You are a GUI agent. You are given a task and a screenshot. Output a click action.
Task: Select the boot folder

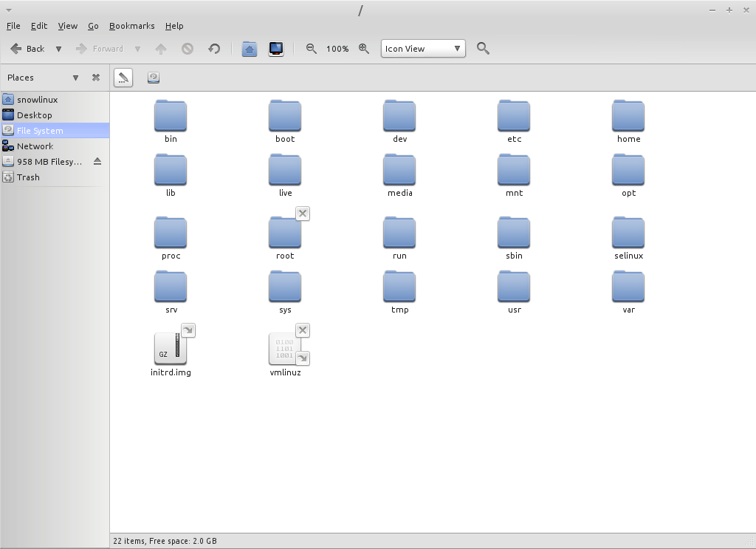coord(285,122)
